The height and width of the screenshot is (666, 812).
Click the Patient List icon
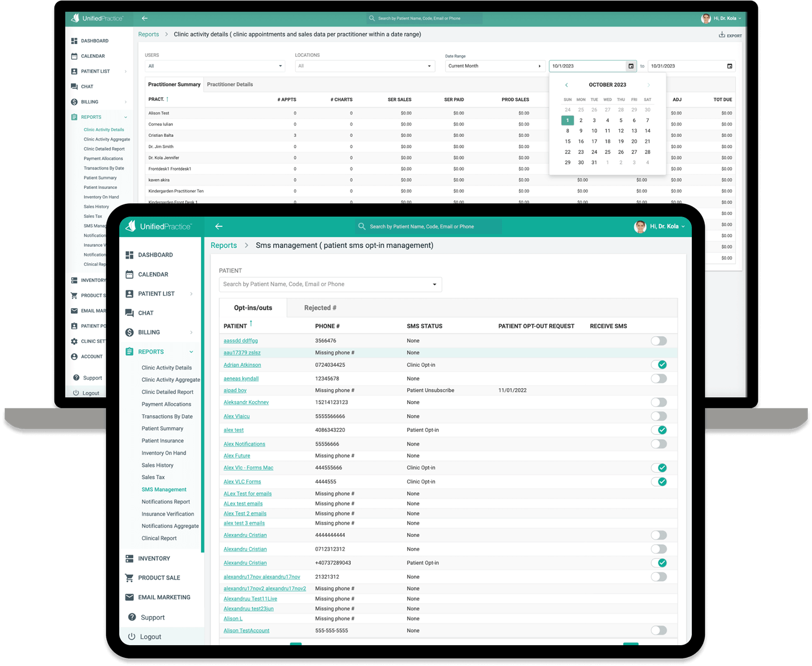coord(129,293)
